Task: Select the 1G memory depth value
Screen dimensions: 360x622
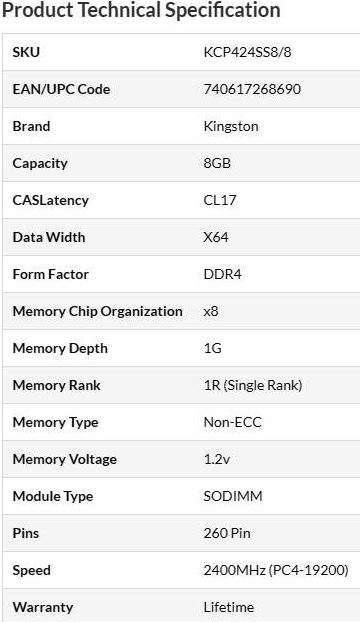Action: coord(213,348)
